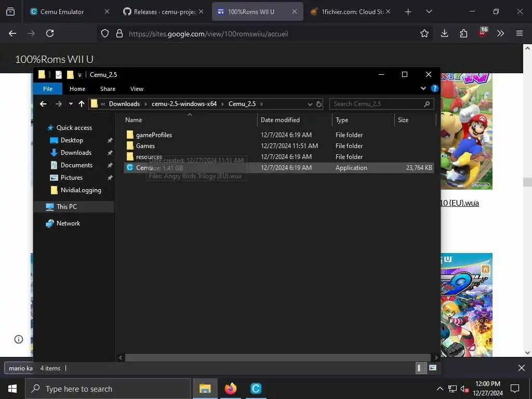The image size is (532, 399).
Task: Switch to the Releases cemu-project tab
Action: (163, 11)
